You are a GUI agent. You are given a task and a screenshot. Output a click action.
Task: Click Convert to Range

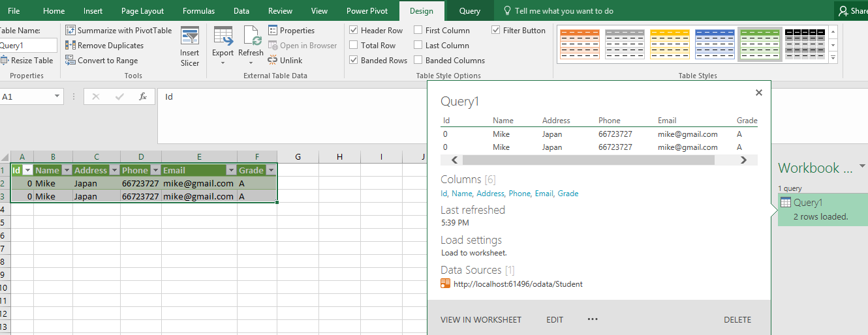point(102,61)
